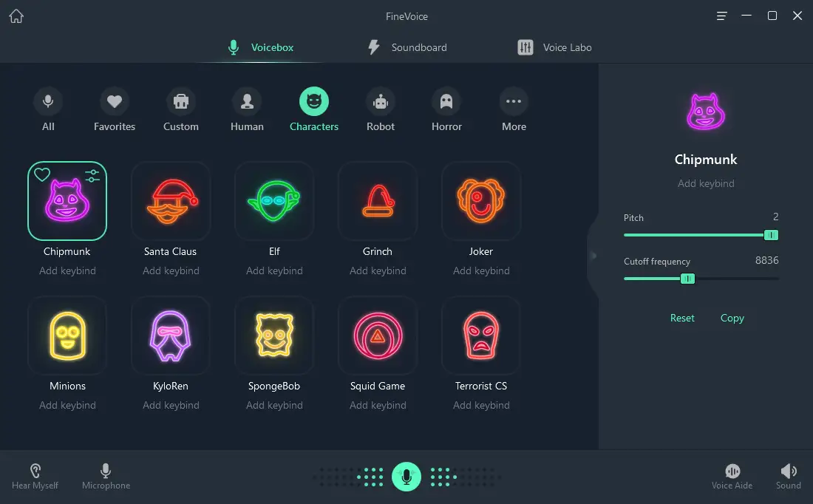Pick the Grinch voice effect
Screen dimensions: 813x504
378,201
